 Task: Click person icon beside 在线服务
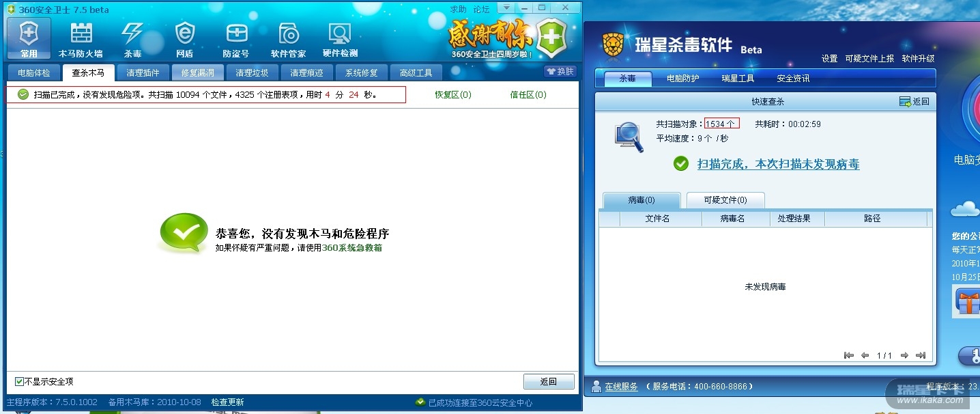[596, 387]
